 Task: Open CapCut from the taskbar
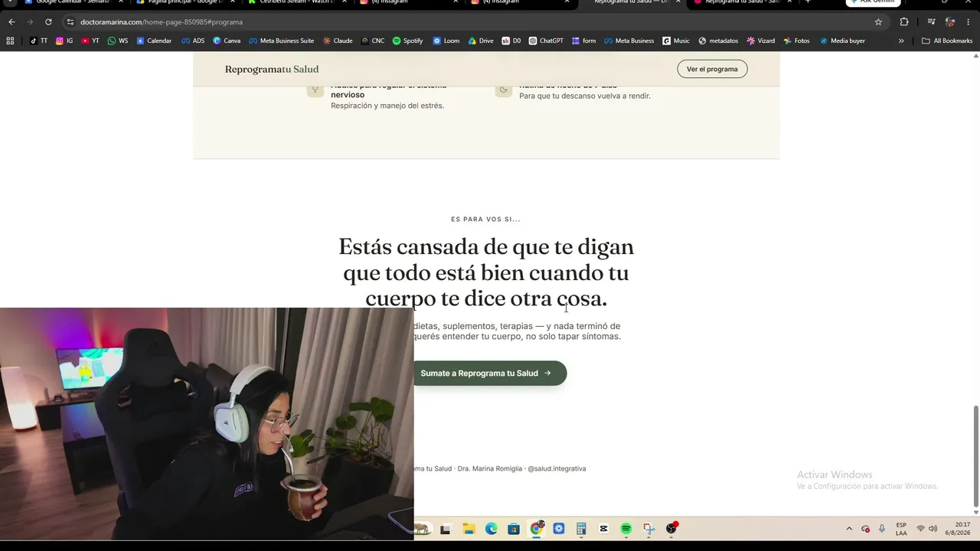tap(603, 529)
